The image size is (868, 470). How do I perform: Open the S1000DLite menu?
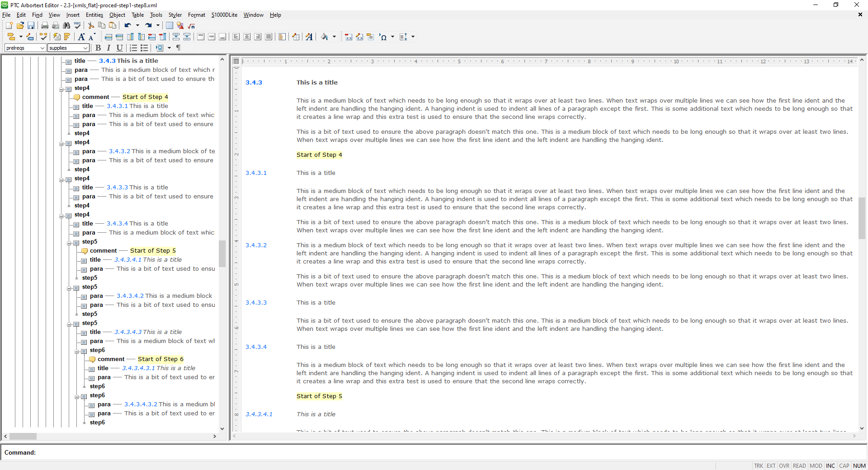click(x=224, y=15)
